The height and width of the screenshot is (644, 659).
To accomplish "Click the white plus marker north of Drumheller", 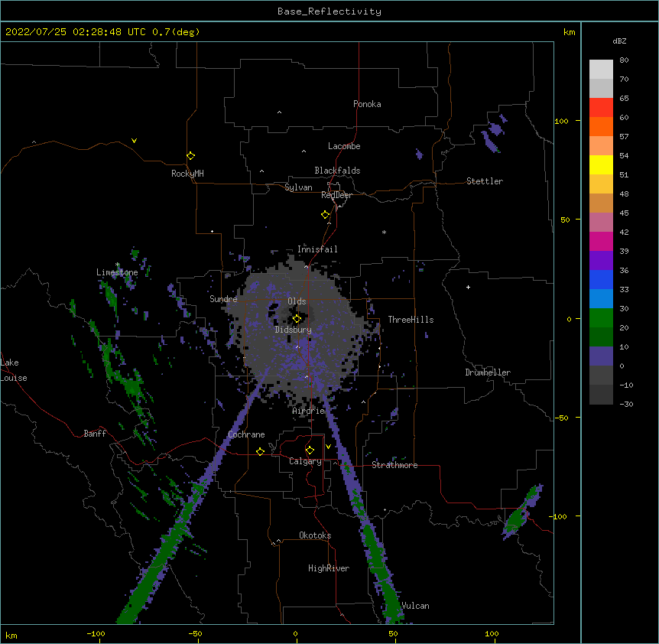I will (x=468, y=287).
